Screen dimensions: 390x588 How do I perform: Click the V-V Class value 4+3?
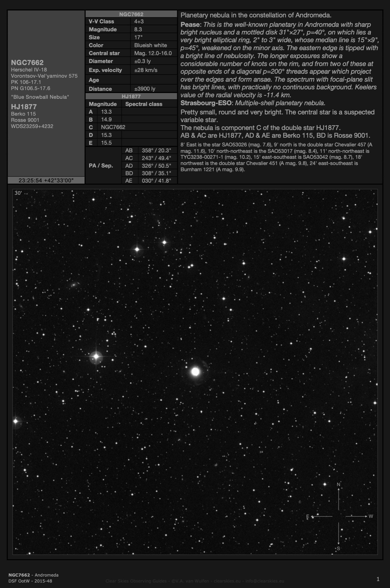tap(139, 21)
